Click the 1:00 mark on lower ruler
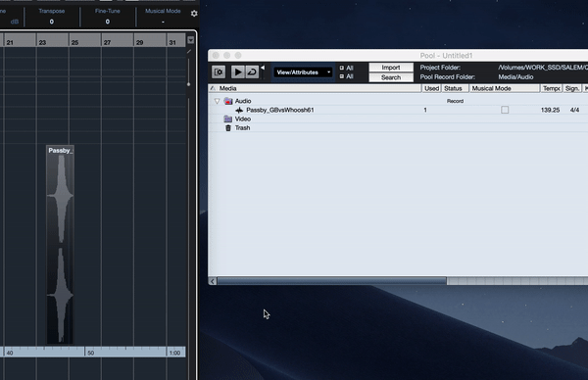 (174, 353)
